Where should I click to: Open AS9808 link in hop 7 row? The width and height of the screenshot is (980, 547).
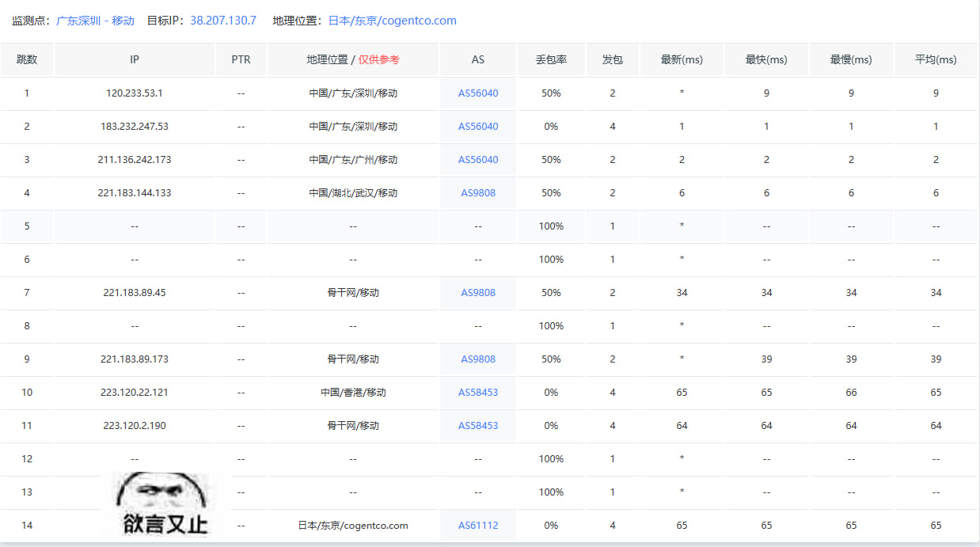[478, 293]
